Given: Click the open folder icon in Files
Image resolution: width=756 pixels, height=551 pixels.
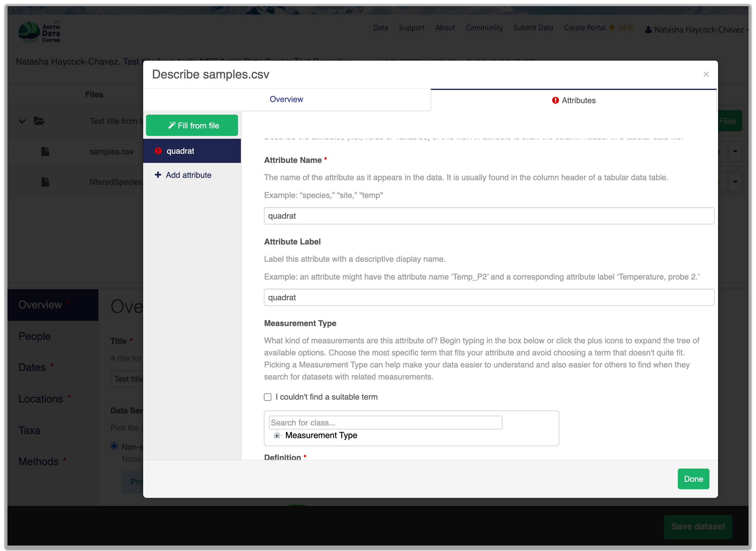Looking at the screenshot, I should [39, 121].
